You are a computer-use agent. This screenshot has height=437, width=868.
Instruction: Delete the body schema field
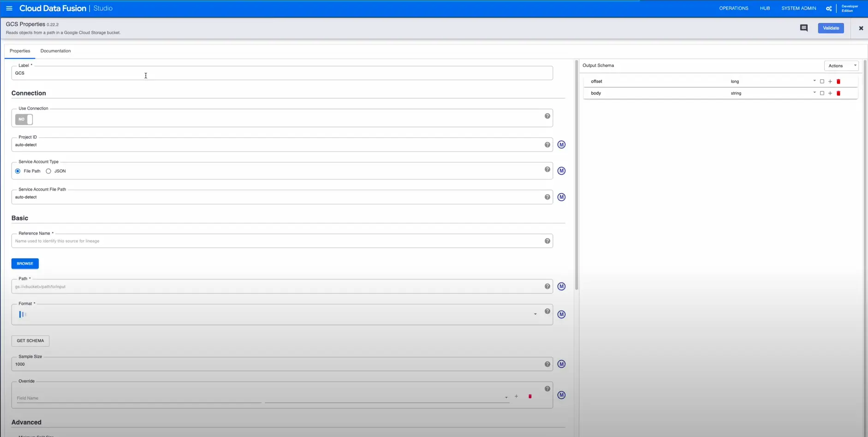pyautogui.click(x=838, y=93)
